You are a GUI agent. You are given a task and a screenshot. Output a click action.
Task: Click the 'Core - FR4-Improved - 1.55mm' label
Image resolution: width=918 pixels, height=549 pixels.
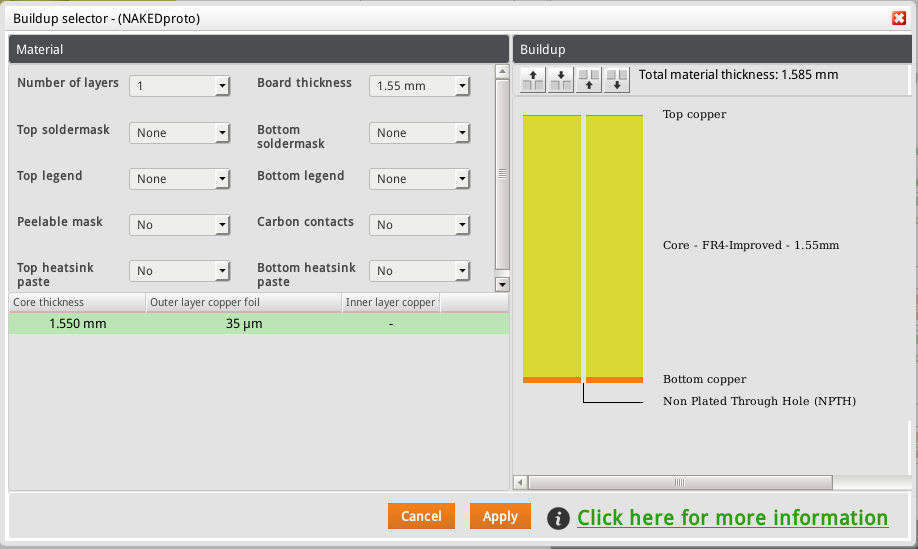click(751, 245)
